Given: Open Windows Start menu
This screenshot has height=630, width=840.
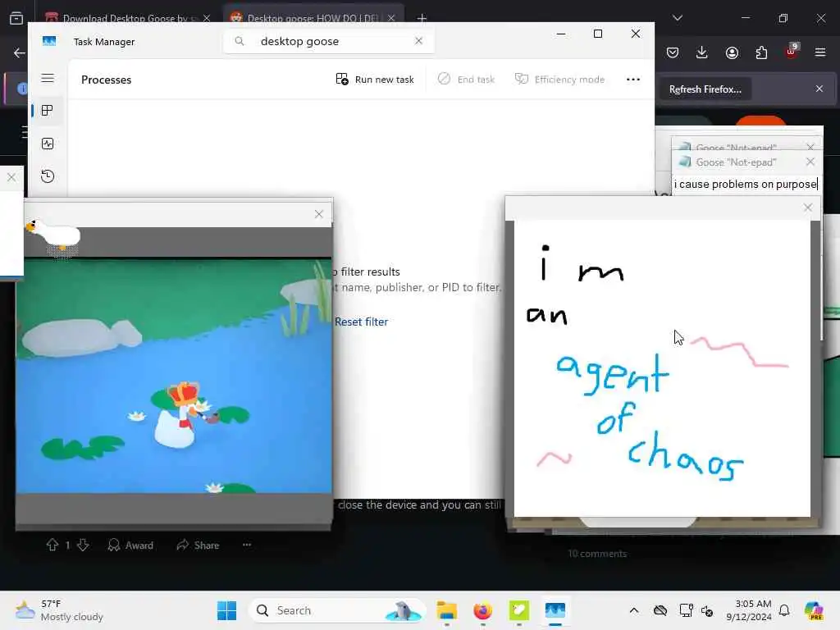Looking at the screenshot, I should (227, 610).
